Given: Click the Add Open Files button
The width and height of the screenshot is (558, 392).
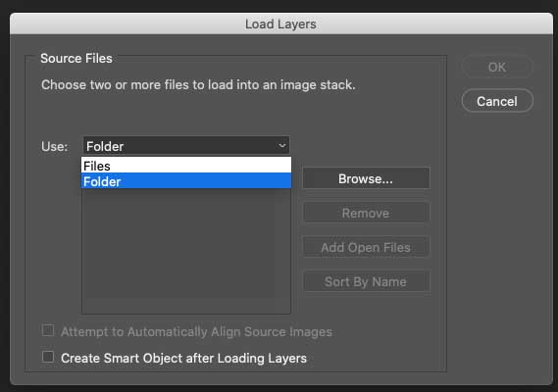Looking at the screenshot, I should [366, 247].
